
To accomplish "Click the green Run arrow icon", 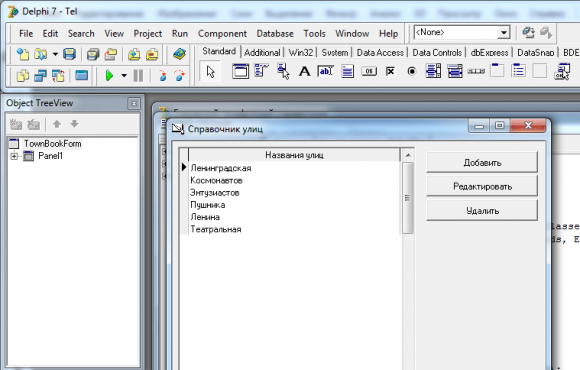I will (x=109, y=75).
